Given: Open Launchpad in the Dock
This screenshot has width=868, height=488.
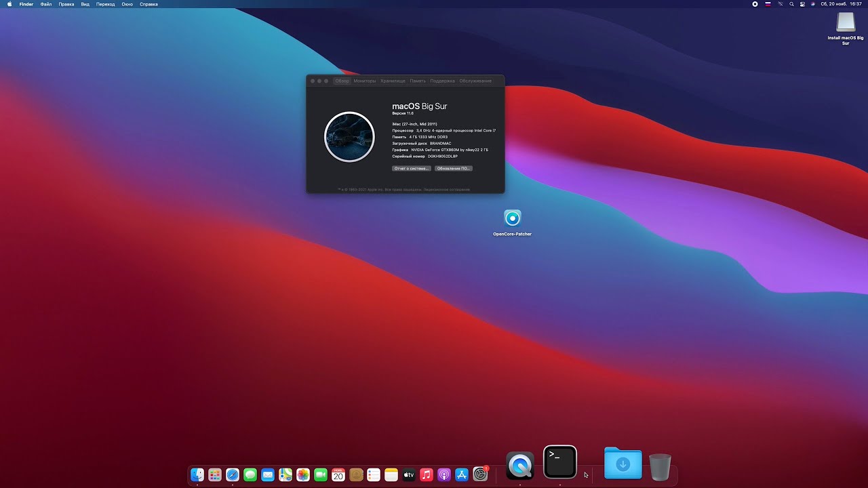Looking at the screenshot, I should [215, 475].
